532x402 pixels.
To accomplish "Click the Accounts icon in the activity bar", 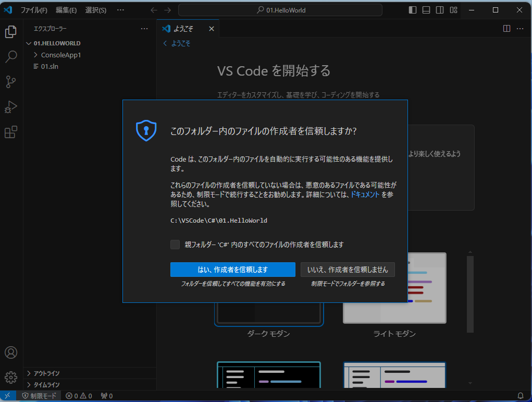I will 11,352.
